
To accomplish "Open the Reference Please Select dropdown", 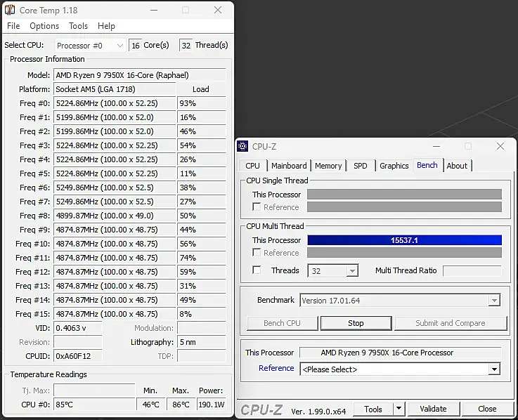I will [400, 369].
